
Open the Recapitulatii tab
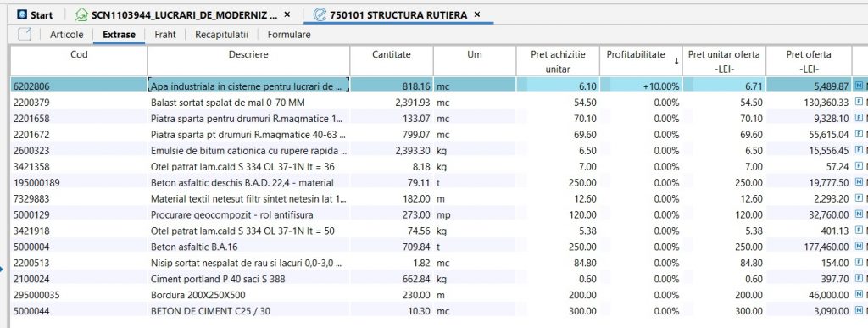tap(221, 34)
